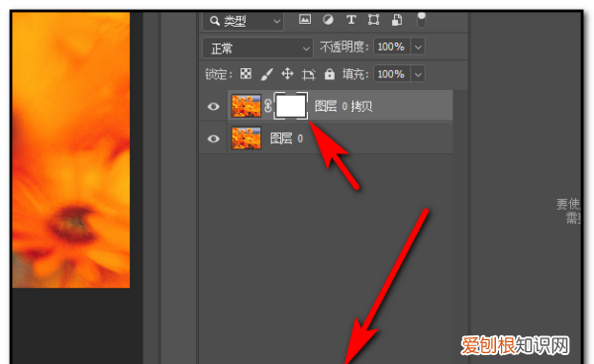Screen dimensions: 594x364
Task: Lock image pixels brush icon
Action: point(266,74)
